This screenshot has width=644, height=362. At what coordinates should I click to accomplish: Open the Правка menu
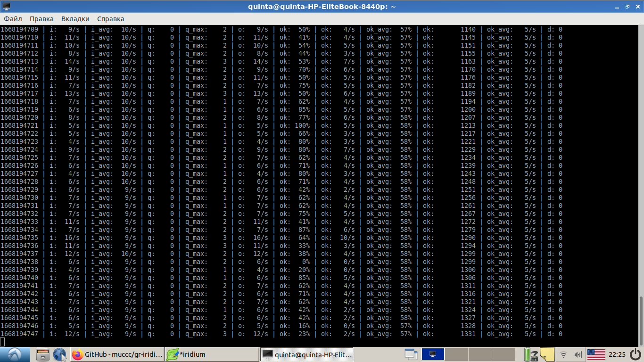(41, 19)
